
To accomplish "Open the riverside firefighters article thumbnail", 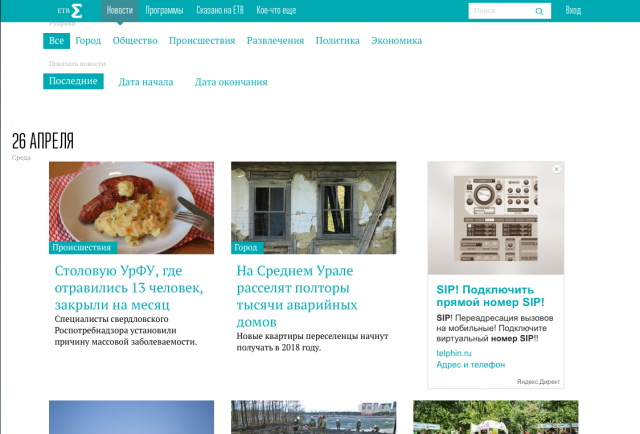I will tap(313, 417).
